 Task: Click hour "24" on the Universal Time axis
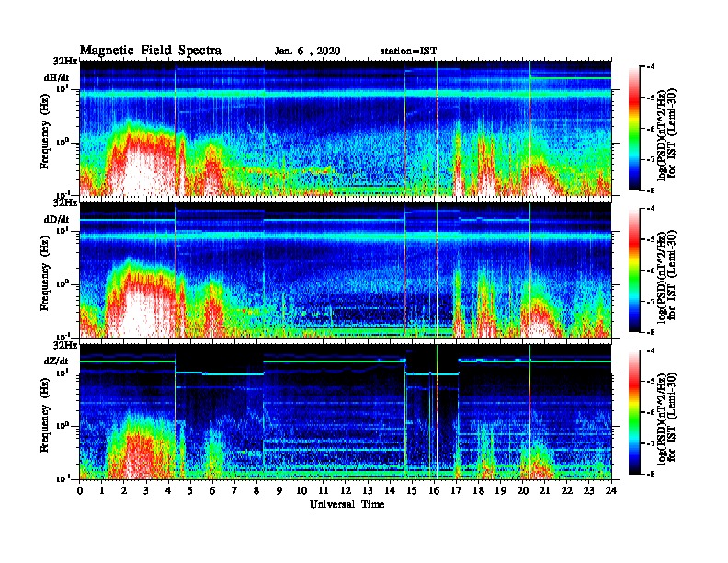click(x=611, y=490)
